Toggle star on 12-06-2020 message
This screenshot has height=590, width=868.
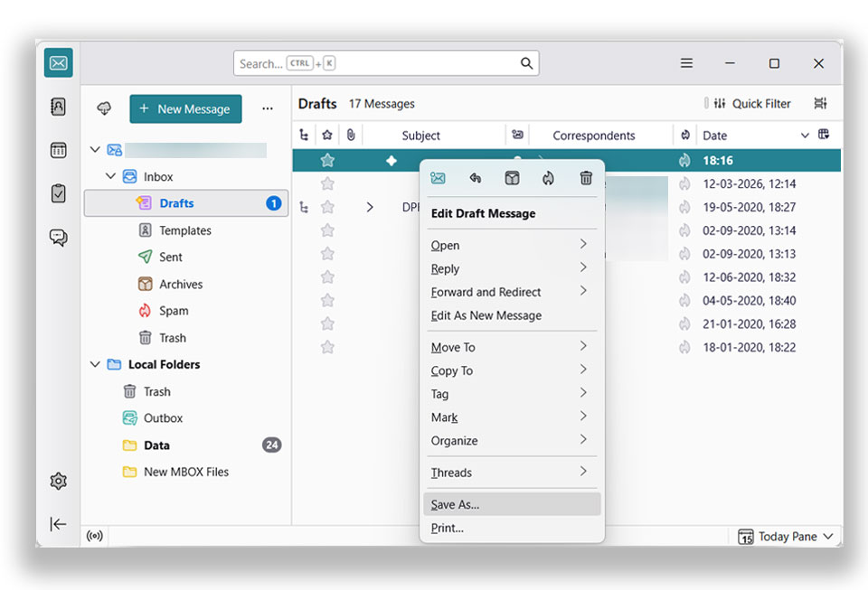pyautogui.click(x=327, y=277)
